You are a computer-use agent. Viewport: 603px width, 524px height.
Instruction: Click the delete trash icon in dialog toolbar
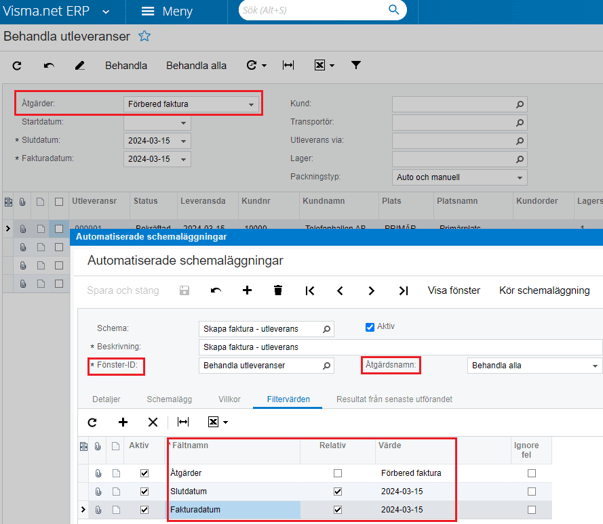tap(278, 291)
